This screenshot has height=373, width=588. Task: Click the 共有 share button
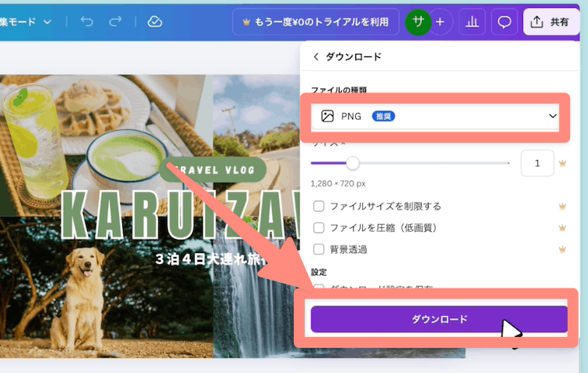pyautogui.click(x=550, y=22)
